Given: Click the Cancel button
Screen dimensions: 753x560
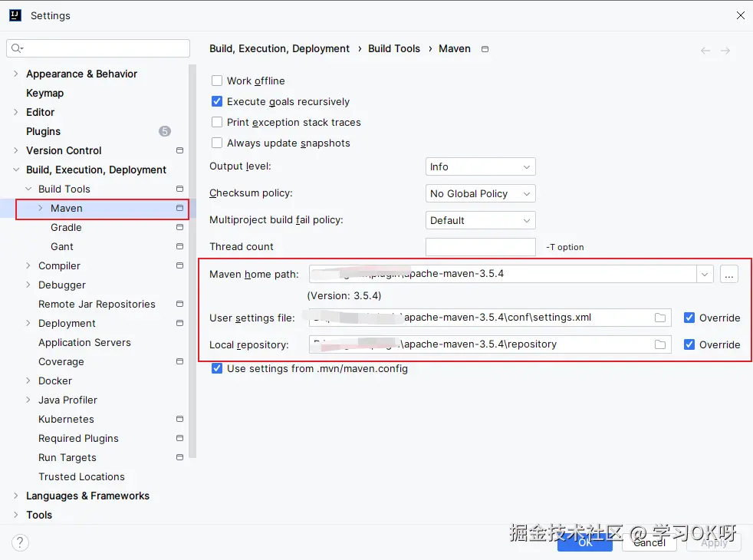Looking at the screenshot, I should pos(649,542).
